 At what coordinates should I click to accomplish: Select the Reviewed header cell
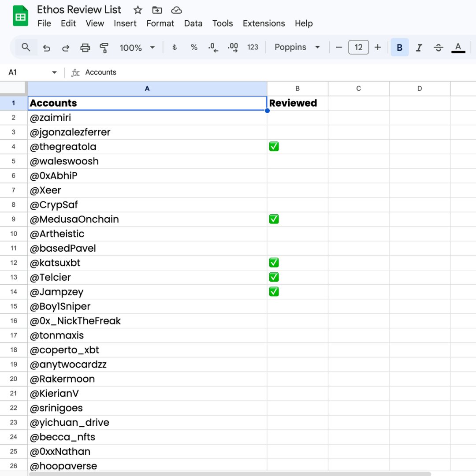tap(297, 103)
